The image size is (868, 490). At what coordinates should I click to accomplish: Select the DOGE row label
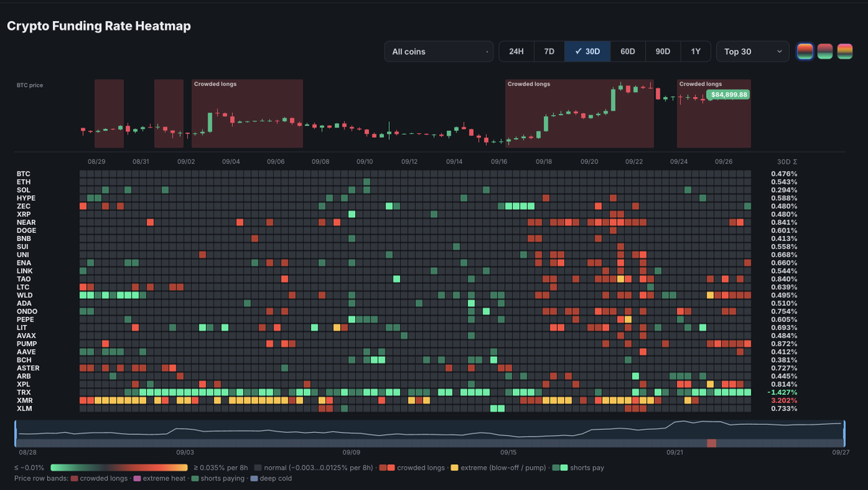click(26, 230)
